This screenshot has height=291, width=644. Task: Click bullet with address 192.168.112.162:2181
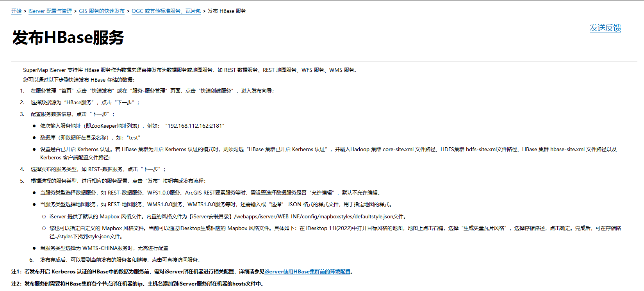tap(132, 126)
